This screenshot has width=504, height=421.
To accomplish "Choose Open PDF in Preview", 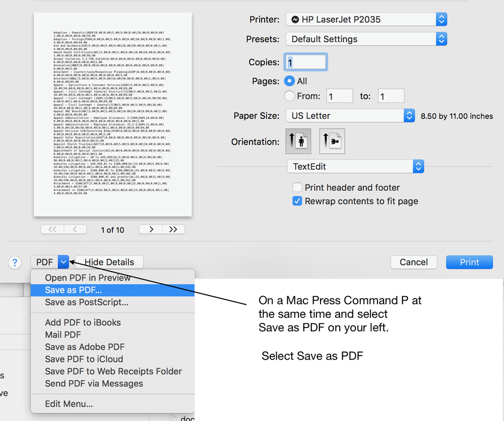I will pos(112,278).
